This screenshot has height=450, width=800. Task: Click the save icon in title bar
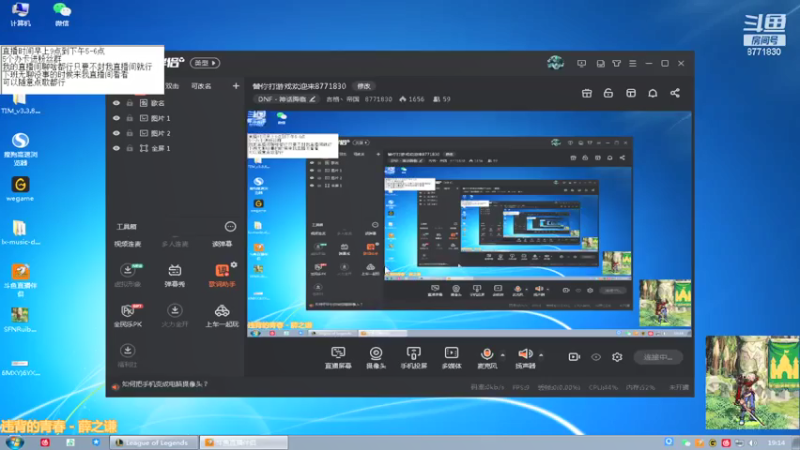[x=601, y=64]
